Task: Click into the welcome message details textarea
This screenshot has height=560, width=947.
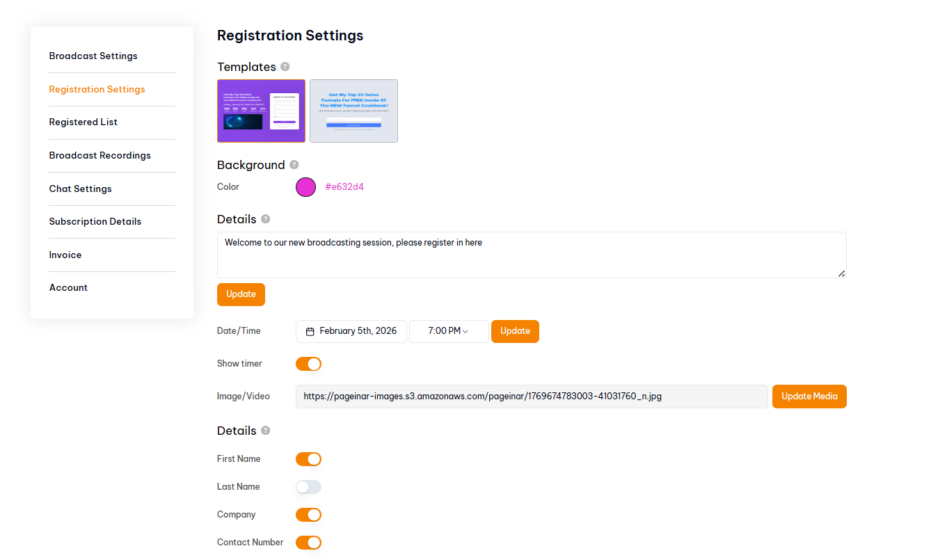Action: 532,255
